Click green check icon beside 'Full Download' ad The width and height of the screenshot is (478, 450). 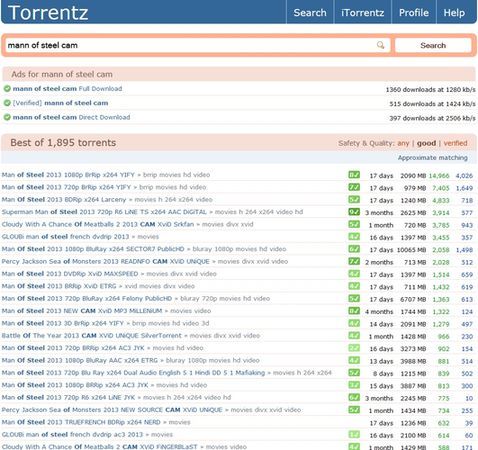[x=7, y=89]
